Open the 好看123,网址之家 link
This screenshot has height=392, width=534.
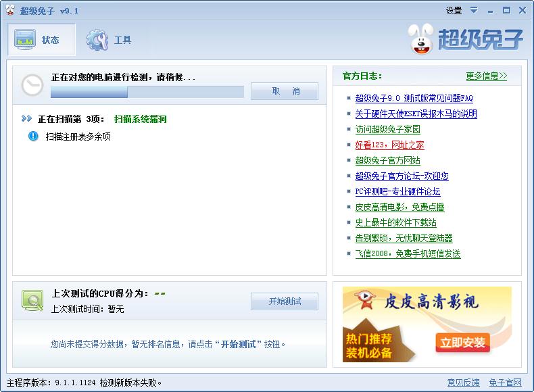pos(389,145)
